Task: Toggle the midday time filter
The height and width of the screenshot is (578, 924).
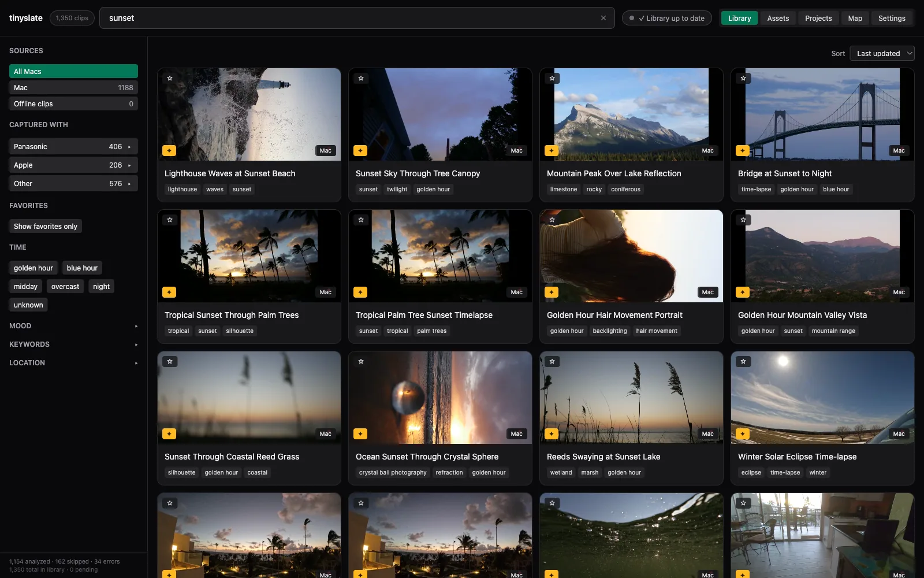Action: point(25,287)
